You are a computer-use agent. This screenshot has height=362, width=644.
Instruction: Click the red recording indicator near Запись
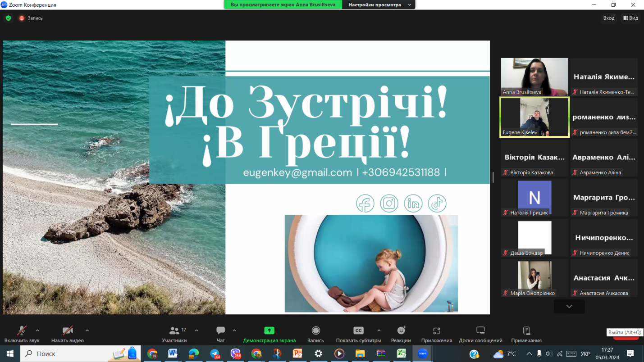[x=21, y=18]
